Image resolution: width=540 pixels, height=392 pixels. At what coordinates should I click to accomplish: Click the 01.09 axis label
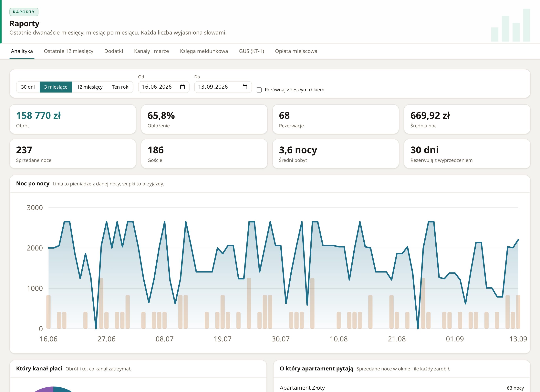point(455,339)
